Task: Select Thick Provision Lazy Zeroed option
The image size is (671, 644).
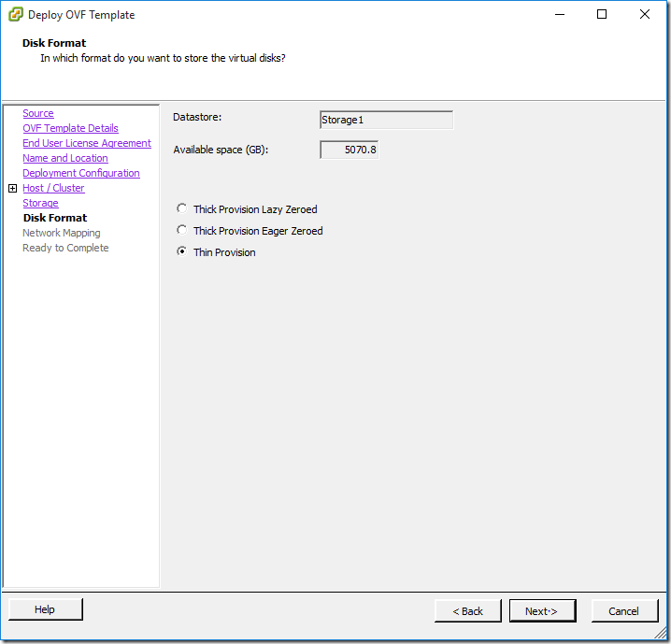Action: point(182,208)
